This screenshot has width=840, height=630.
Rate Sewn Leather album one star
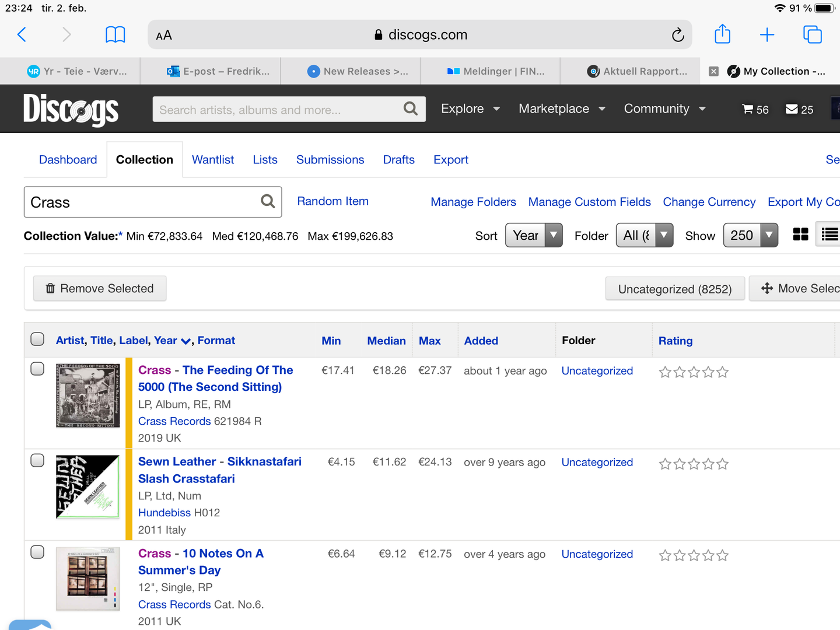pyautogui.click(x=665, y=464)
